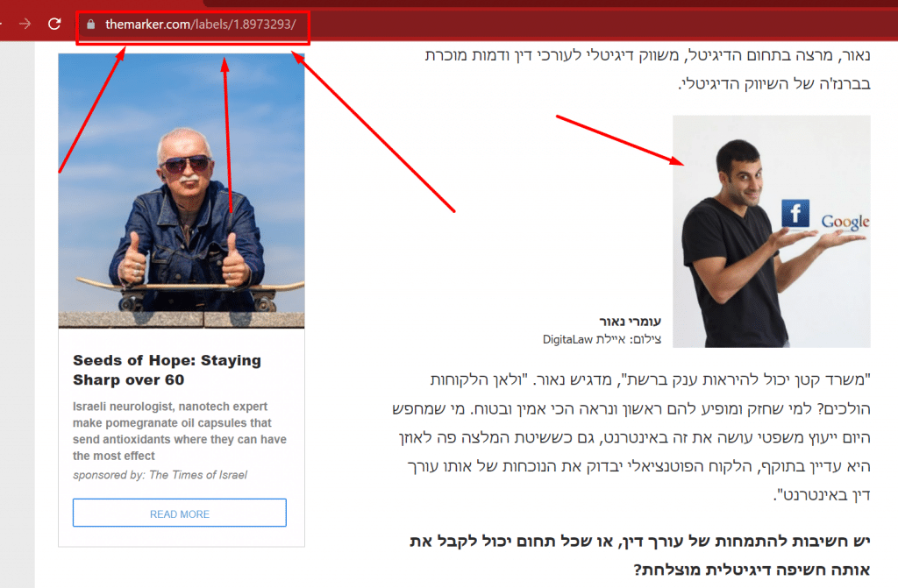Go forward using the browser arrow
Screen dimensions: 898x588
pyautogui.click(x=25, y=24)
